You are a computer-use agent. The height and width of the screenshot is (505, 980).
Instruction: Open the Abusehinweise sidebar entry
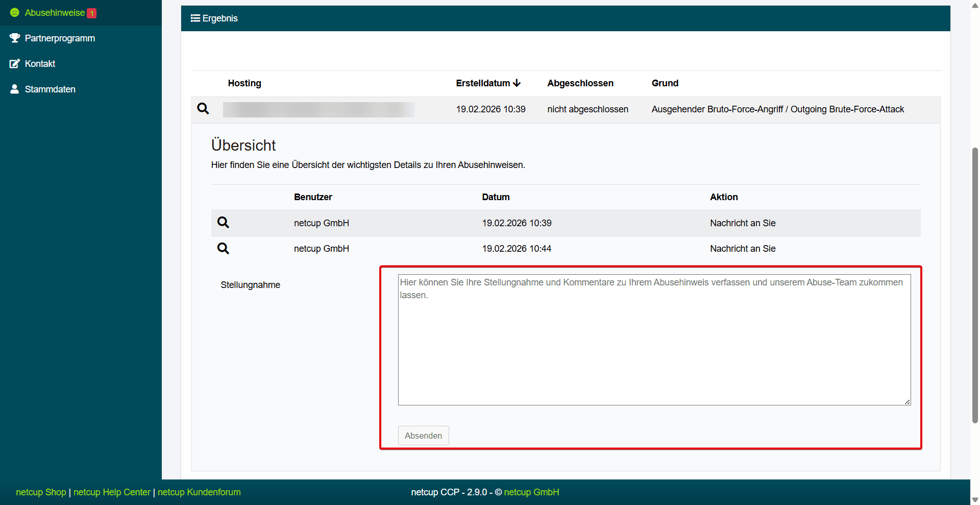click(81, 13)
